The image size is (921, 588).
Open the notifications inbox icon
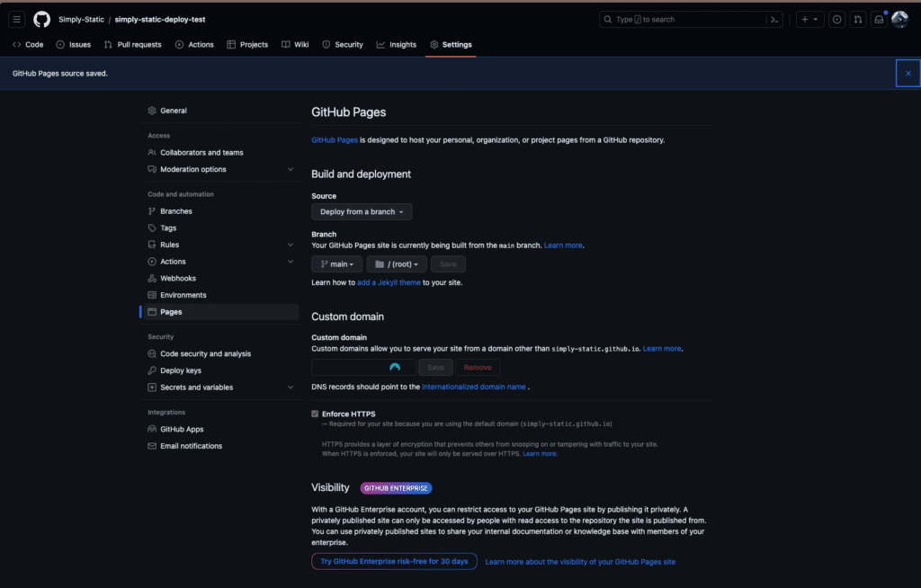[x=879, y=20]
